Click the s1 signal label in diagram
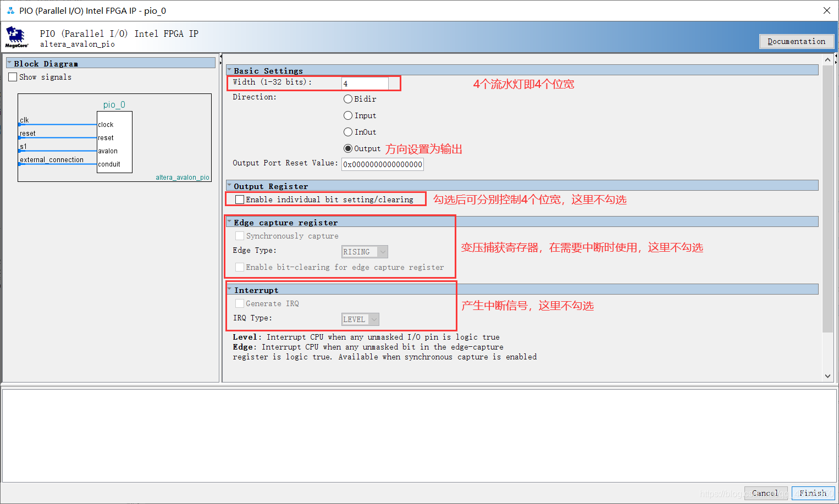Viewport: 839px width, 504px height. coord(23,146)
